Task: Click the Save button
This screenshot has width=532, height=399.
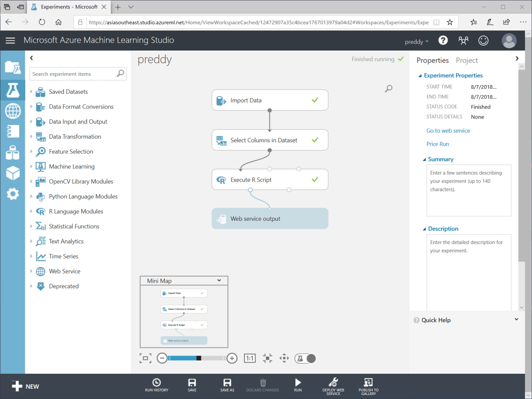Action: point(192,385)
